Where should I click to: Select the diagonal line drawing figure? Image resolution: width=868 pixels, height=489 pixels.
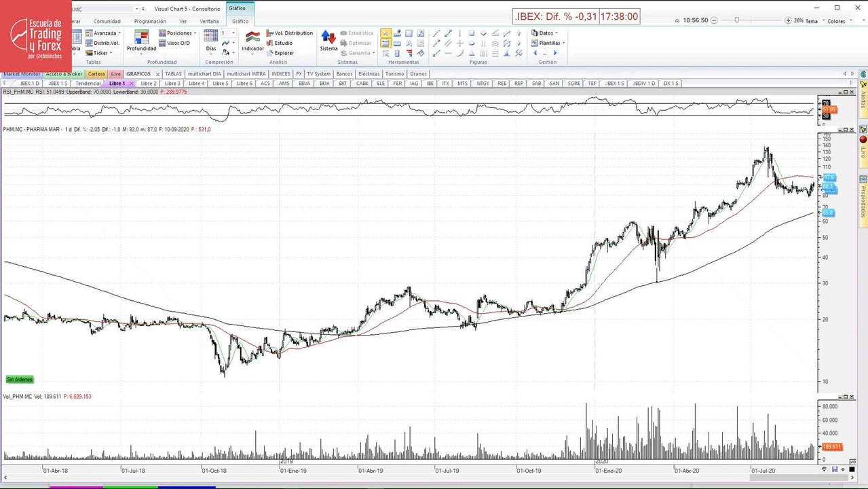click(436, 33)
